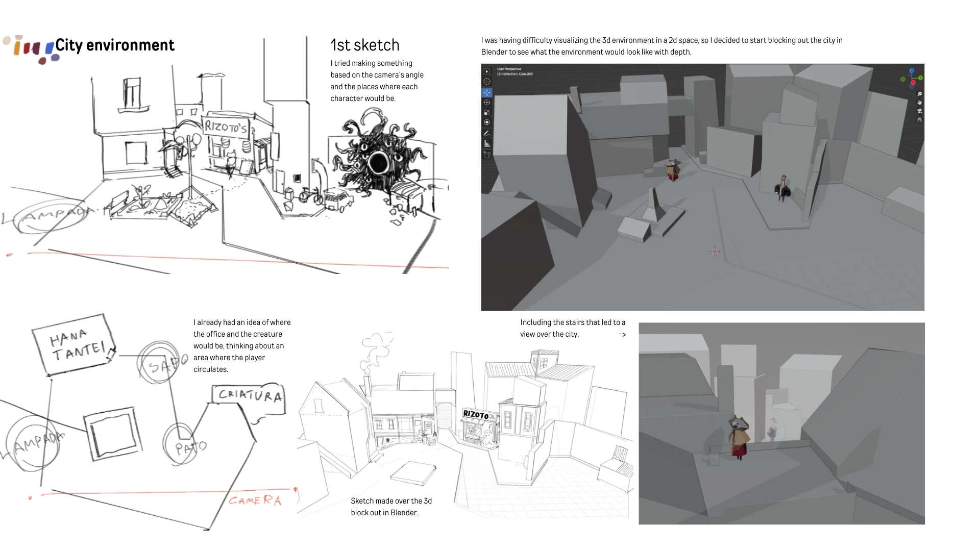Select the Transform tool icon
Screen dimensions: 980x551
coord(486,122)
